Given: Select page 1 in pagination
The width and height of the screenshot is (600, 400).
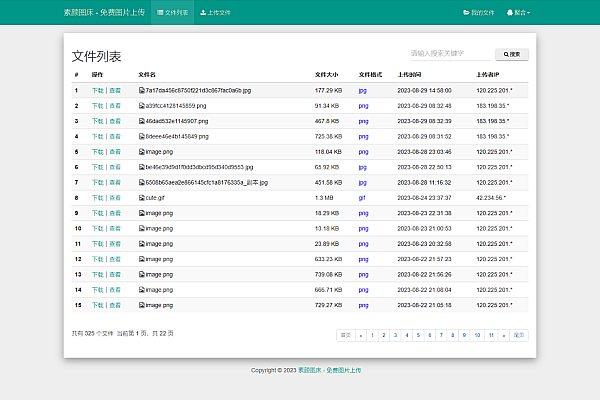Looking at the screenshot, I should (372, 335).
